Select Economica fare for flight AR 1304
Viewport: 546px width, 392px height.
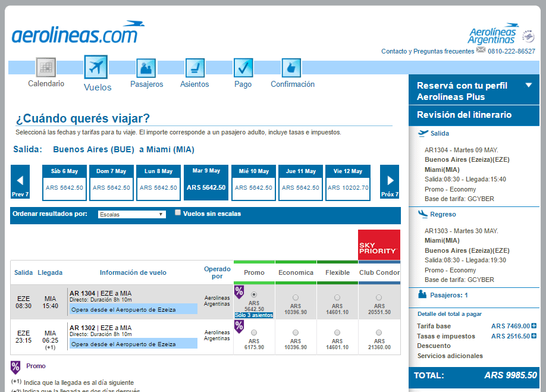pos(296,297)
